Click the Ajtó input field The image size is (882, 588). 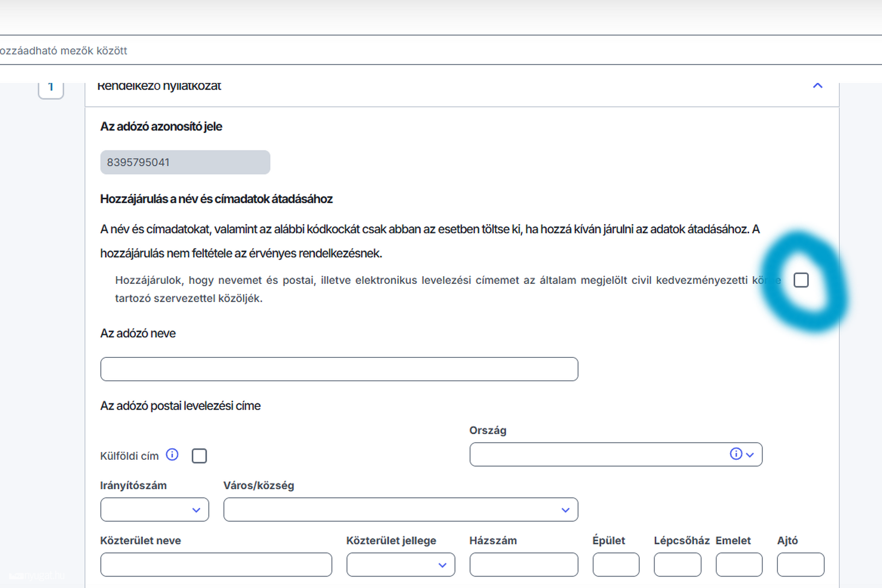click(801, 565)
